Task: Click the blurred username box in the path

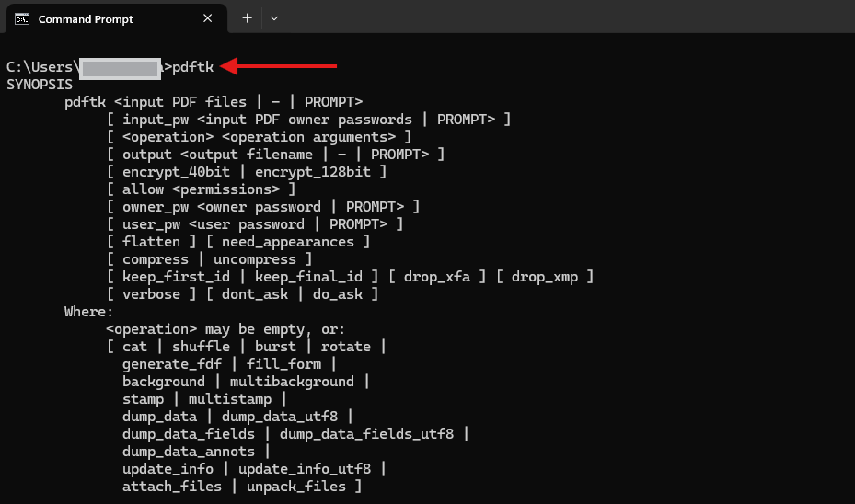Action: [120, 69]
